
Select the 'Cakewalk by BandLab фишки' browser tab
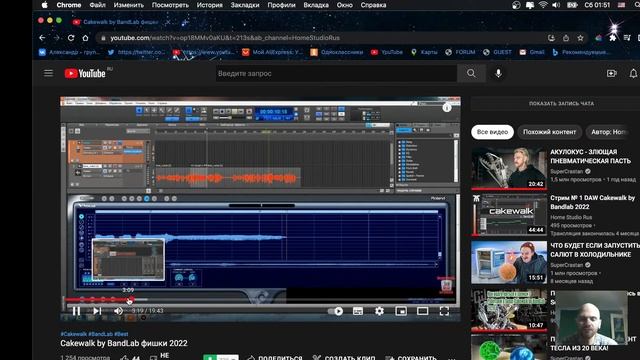click(x=121, y=22)
